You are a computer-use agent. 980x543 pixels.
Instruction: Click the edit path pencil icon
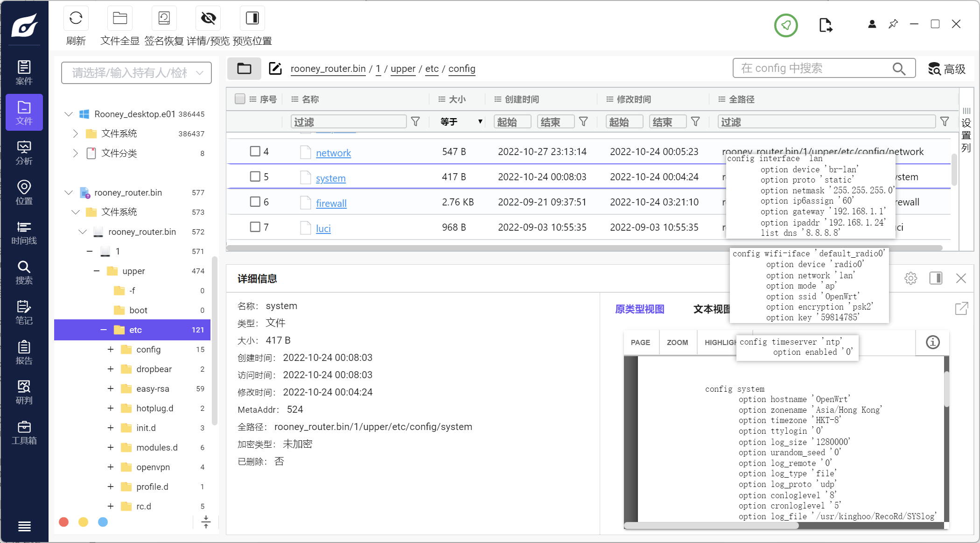pos(275,69)
